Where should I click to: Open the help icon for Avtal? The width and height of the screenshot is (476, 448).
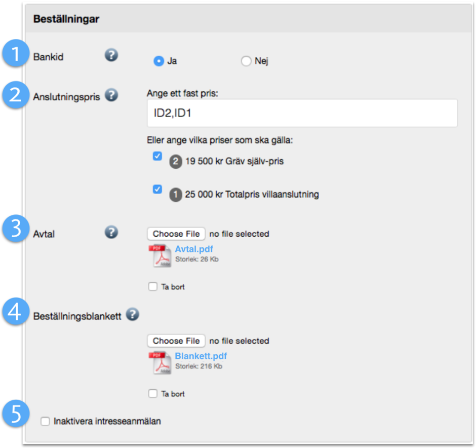coord(111,232)
